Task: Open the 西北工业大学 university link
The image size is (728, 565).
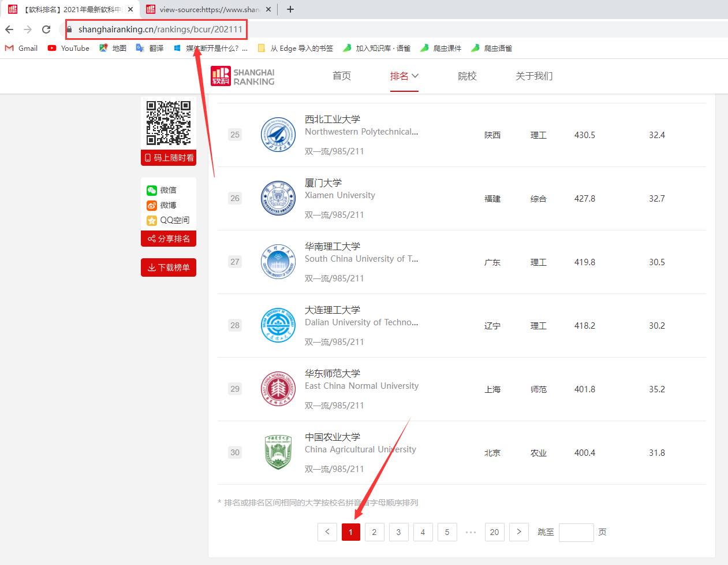Action: click(x=333, y=119)
